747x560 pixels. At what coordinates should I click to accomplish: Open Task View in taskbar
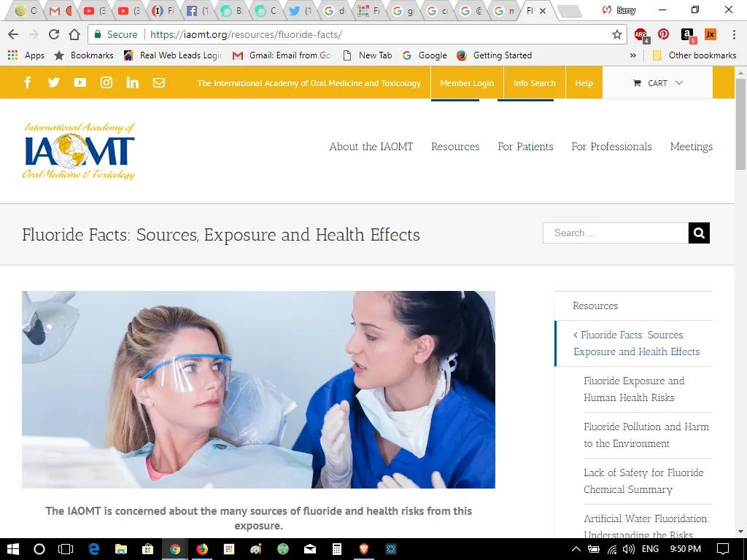65,549
